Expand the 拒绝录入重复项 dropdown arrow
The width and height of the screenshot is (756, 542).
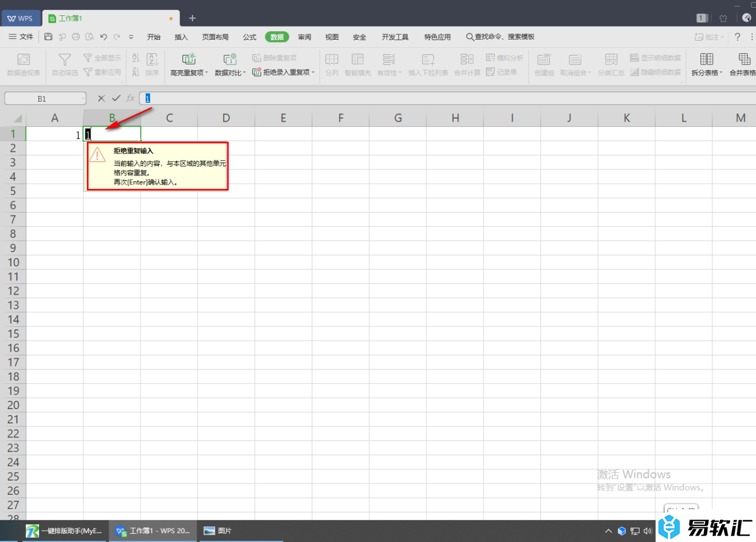pos(313,73)
